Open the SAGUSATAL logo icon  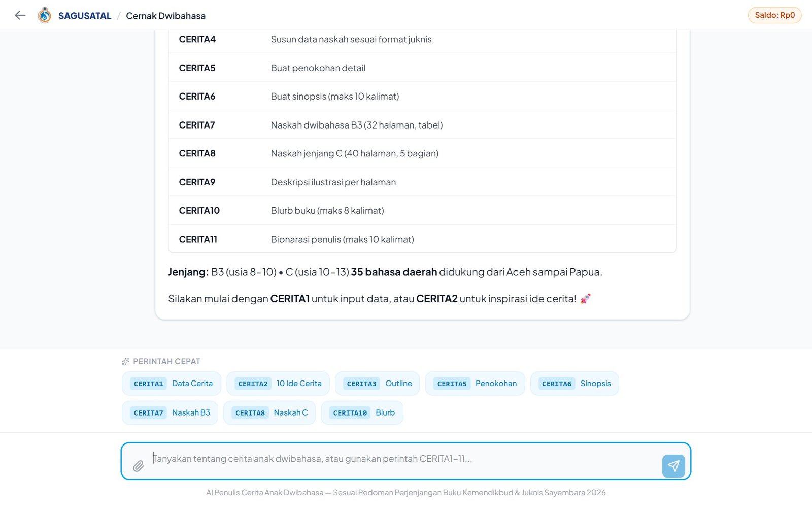[45, 15]
